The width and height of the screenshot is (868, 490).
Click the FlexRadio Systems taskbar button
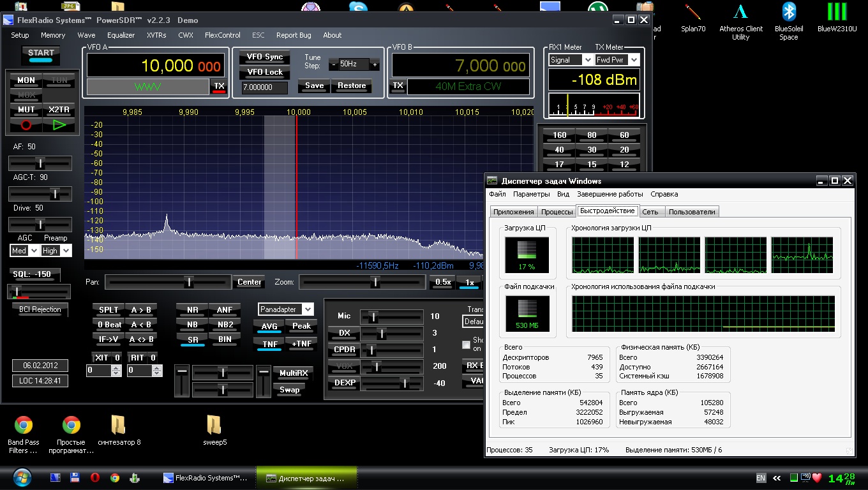pos(206,478)
